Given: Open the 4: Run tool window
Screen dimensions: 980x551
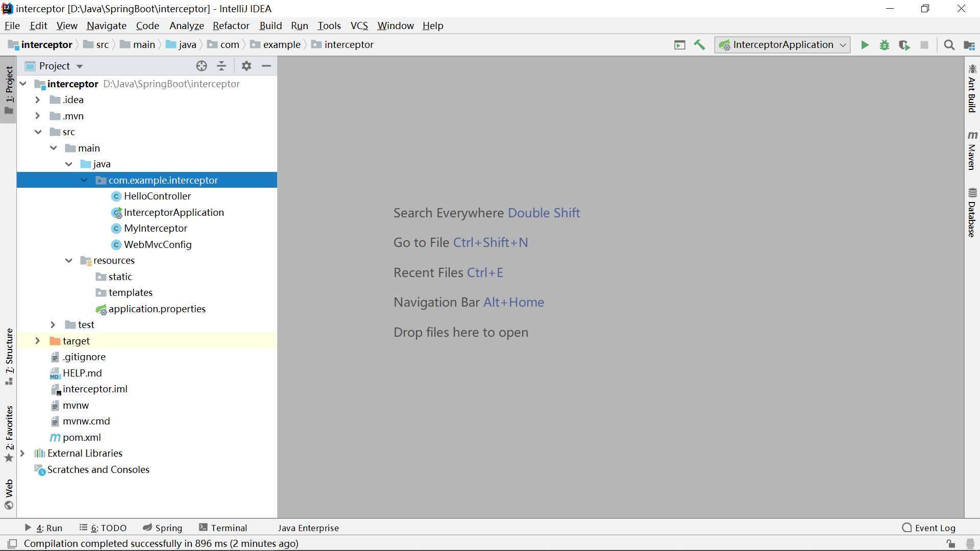Looking at the screenshot, I should tap(43, 528).
